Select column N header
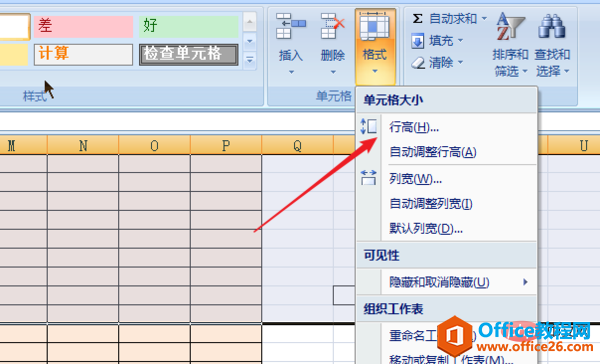600x364 pixels. (x=83, y=145)
